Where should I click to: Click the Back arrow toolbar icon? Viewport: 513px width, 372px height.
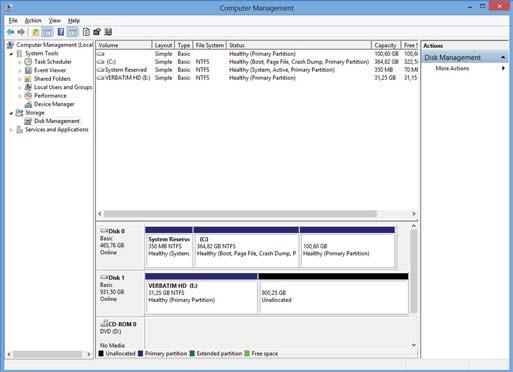pos(10,32)
